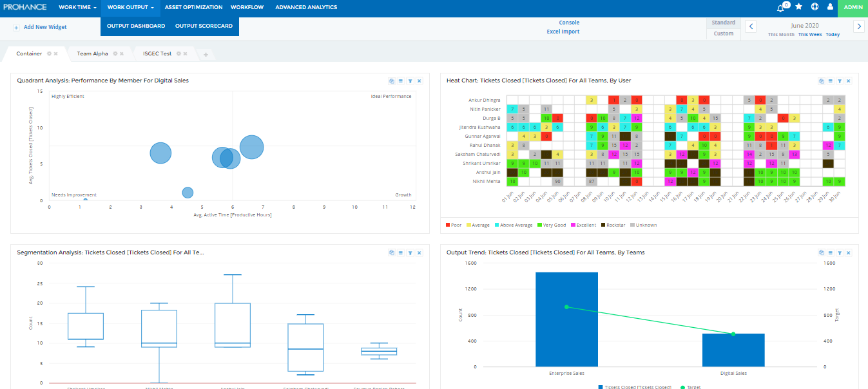Expand the Work Time dropdown menu

click(x=77, y=7)
